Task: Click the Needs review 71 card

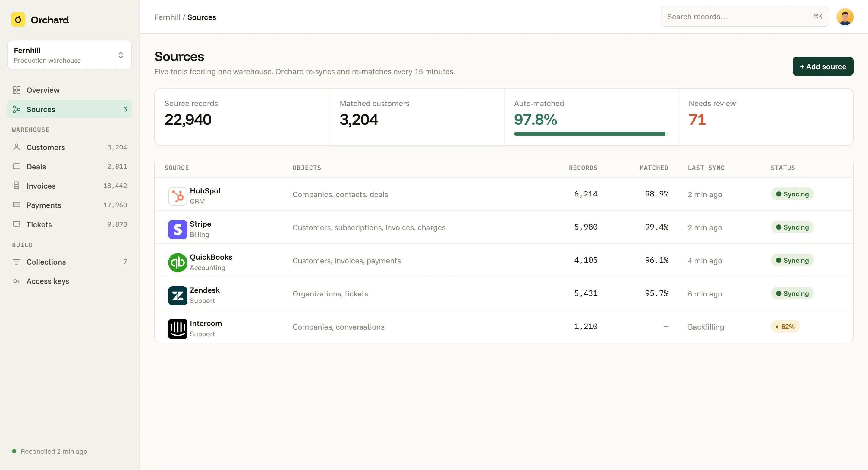Action: (x=766, y=117)
